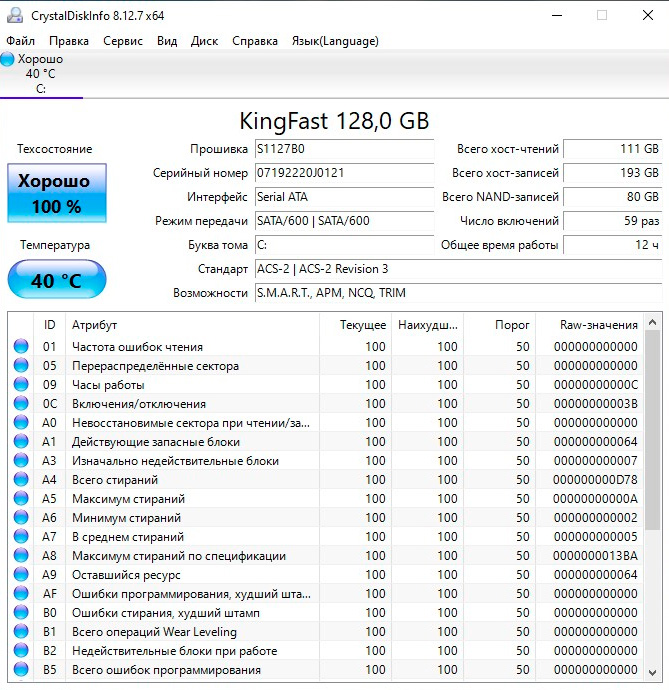This screenshot has height=690, width=669.
Task: Open the Диск menu
Action: [204, 41]
